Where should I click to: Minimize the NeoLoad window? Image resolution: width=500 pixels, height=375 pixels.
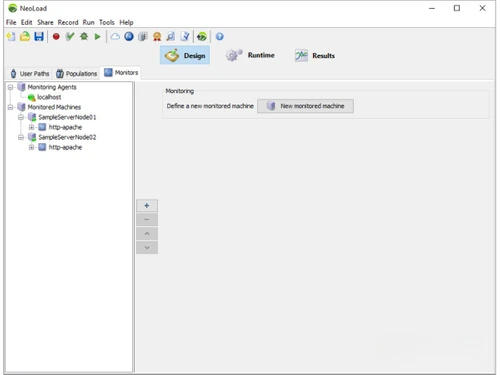(432, 8)
